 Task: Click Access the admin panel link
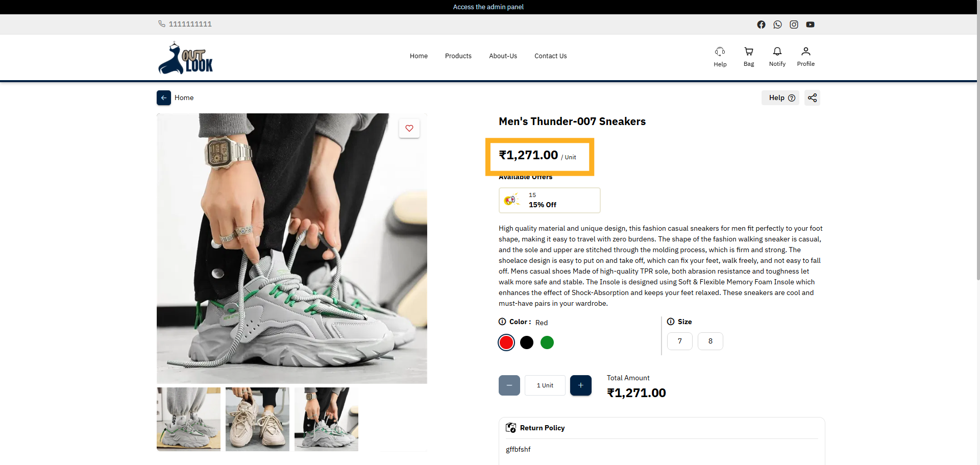click(488, 7)
